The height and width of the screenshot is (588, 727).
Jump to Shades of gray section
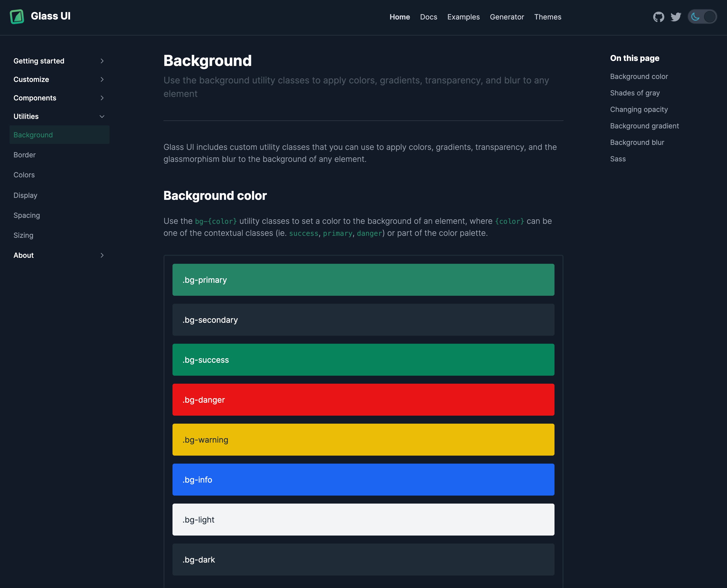(x=634, y=93)
